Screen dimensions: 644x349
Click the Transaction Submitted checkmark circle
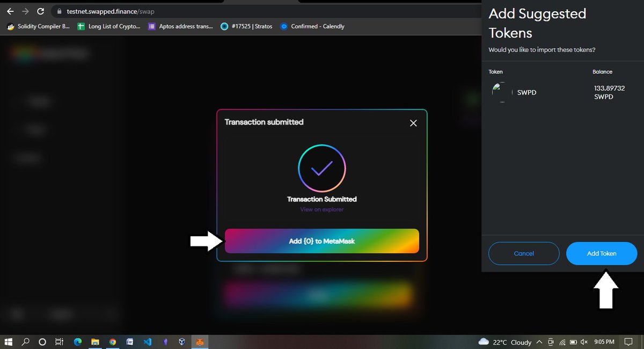322,168
